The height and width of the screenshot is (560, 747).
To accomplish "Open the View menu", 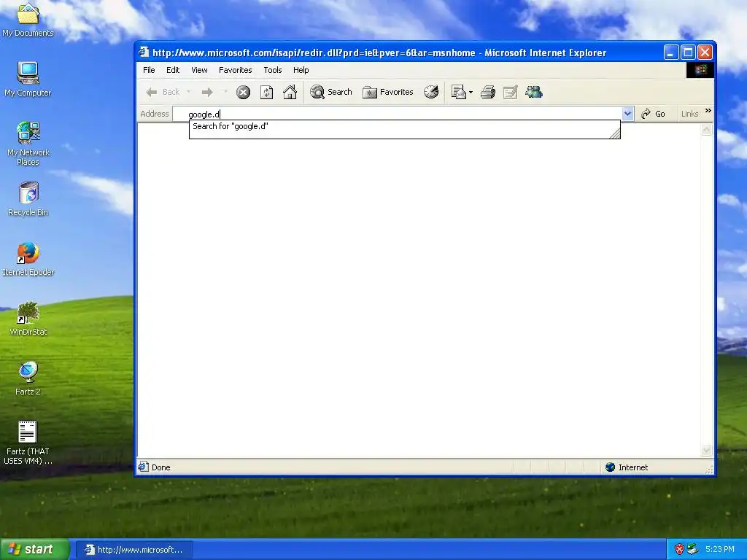I will (x=199, y=70).
